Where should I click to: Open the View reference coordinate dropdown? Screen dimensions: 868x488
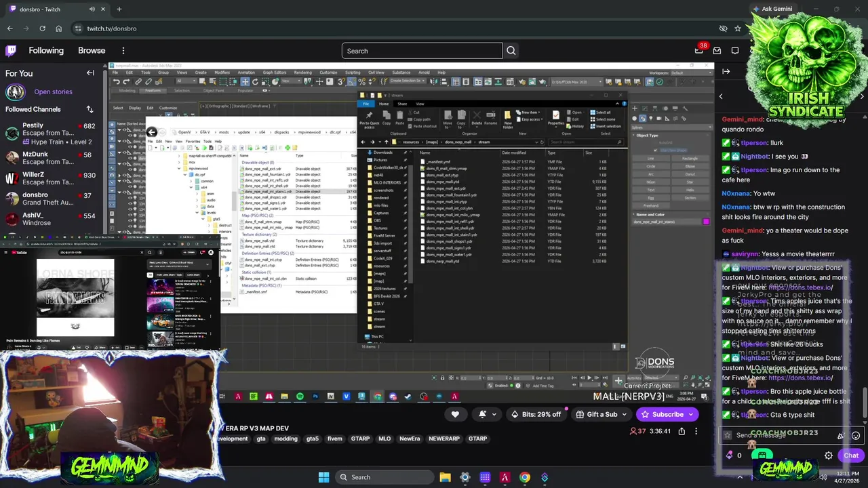tap(292, 81)
